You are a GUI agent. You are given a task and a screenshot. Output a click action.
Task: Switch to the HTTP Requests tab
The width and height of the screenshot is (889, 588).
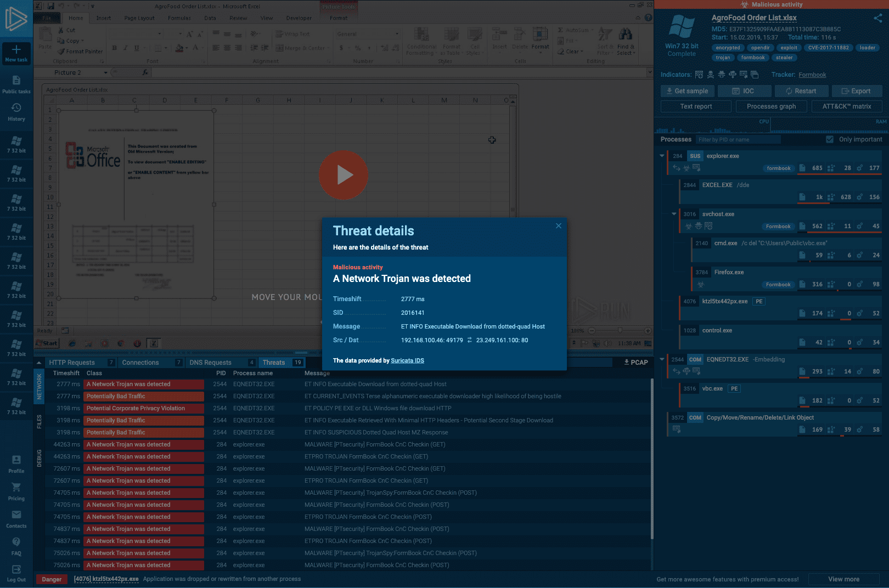click(x=72, y=363)
